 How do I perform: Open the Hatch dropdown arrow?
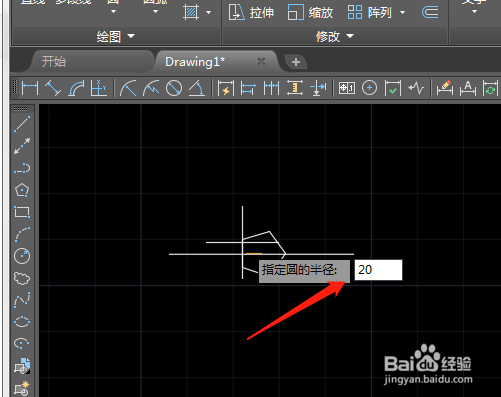pyautogui.click(x=209, y=13)
